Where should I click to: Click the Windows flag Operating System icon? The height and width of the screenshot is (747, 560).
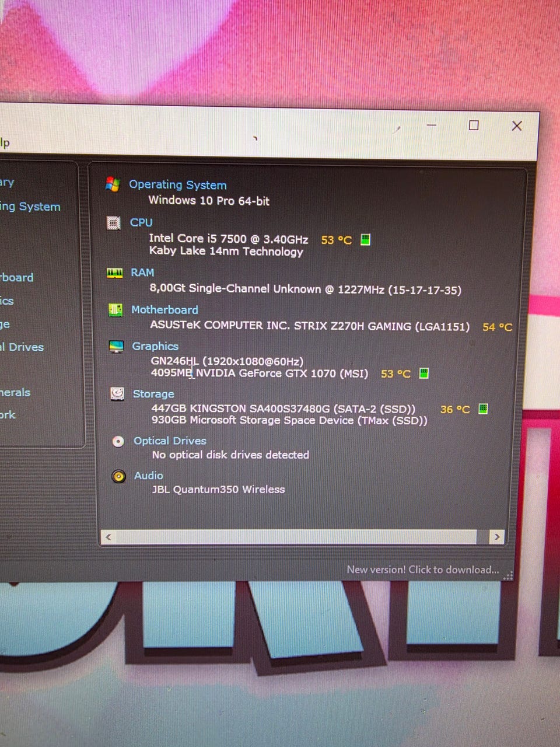point(113,184)
